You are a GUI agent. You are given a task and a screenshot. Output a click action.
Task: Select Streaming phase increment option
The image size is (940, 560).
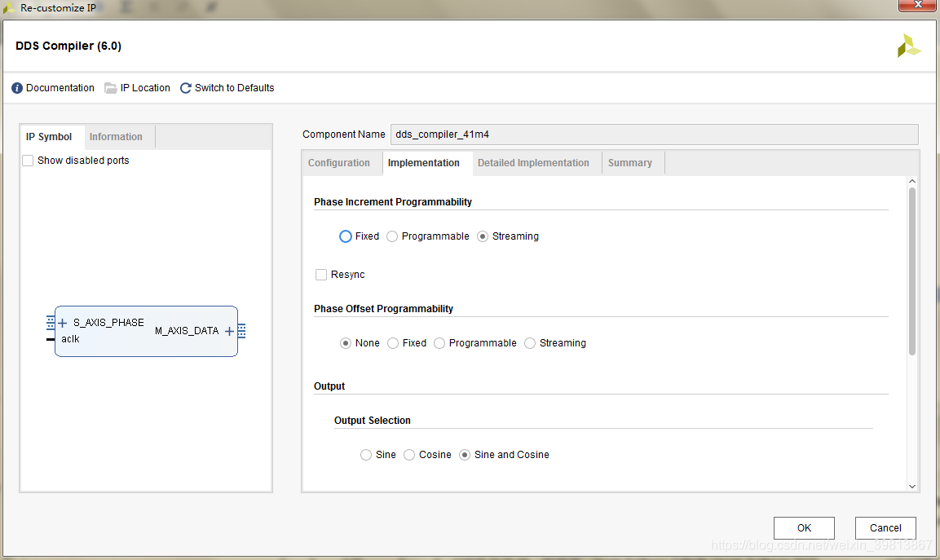[483, 236]
